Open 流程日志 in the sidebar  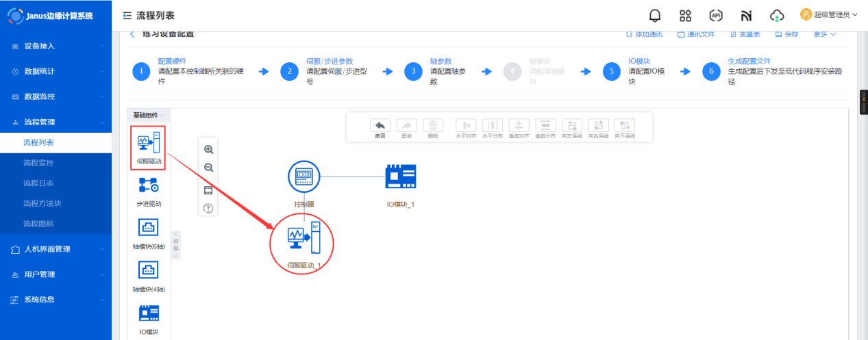coord(38,183)
